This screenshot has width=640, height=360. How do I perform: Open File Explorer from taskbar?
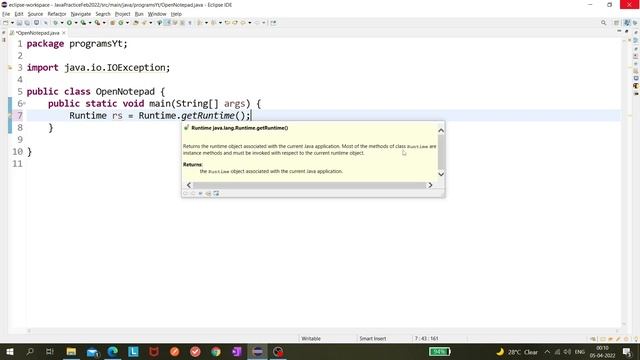click(x=71, y=352)
